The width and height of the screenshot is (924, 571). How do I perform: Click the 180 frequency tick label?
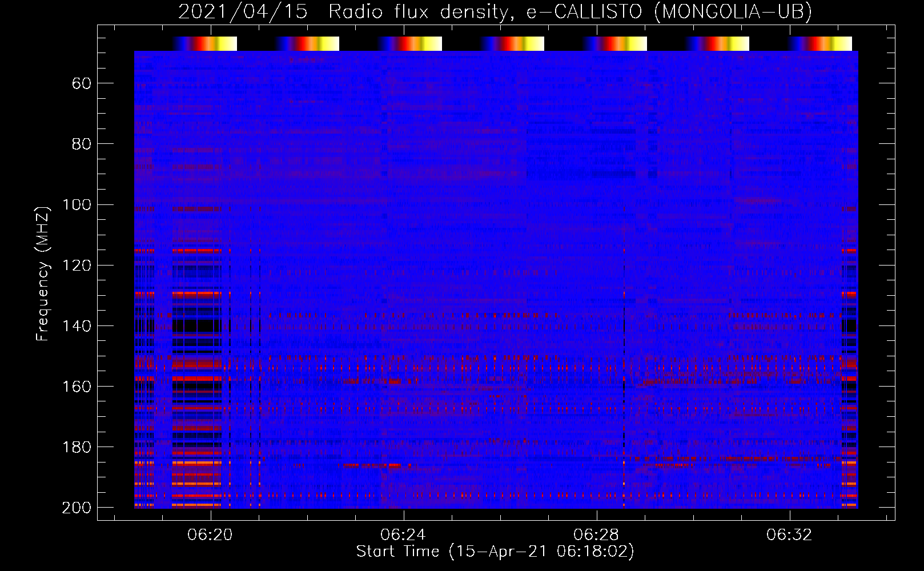point(77,447)
